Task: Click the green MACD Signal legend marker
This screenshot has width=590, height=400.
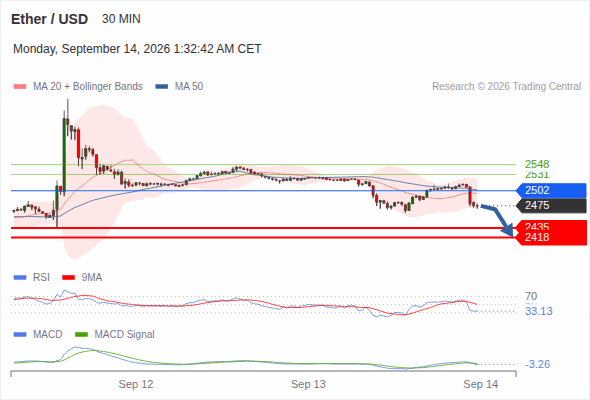Action: click(x=81, y=334)
